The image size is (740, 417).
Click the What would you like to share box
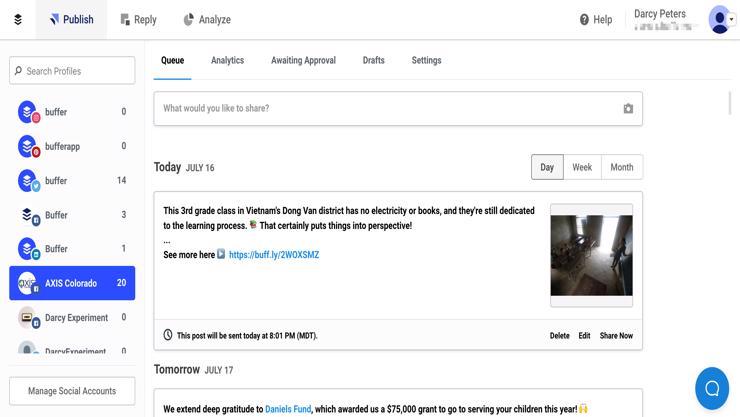click(x=398, y=108)
